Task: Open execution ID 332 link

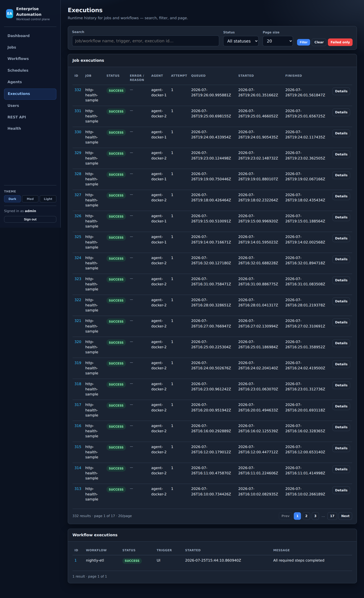Action: (x=78, y=90)
